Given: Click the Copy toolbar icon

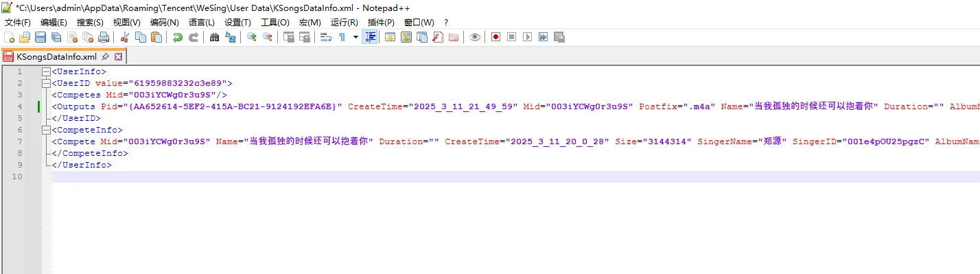Looking at the screenshot, I should coord(140,37).
